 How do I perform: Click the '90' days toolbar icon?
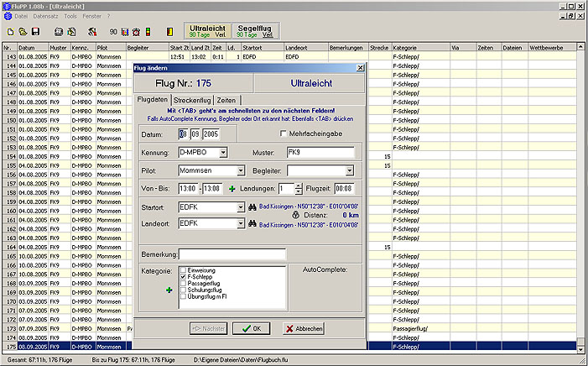pyautogui.click(x=113, y=32)
